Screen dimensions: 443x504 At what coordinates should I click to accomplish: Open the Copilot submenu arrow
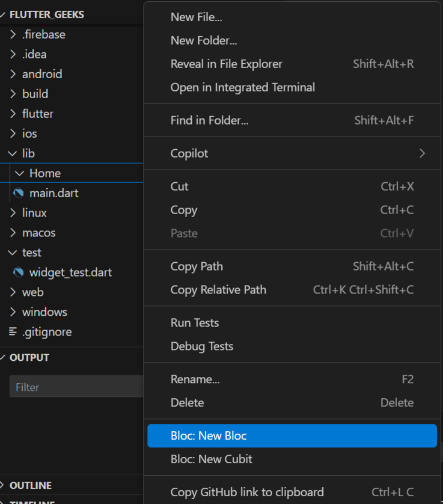422,153
